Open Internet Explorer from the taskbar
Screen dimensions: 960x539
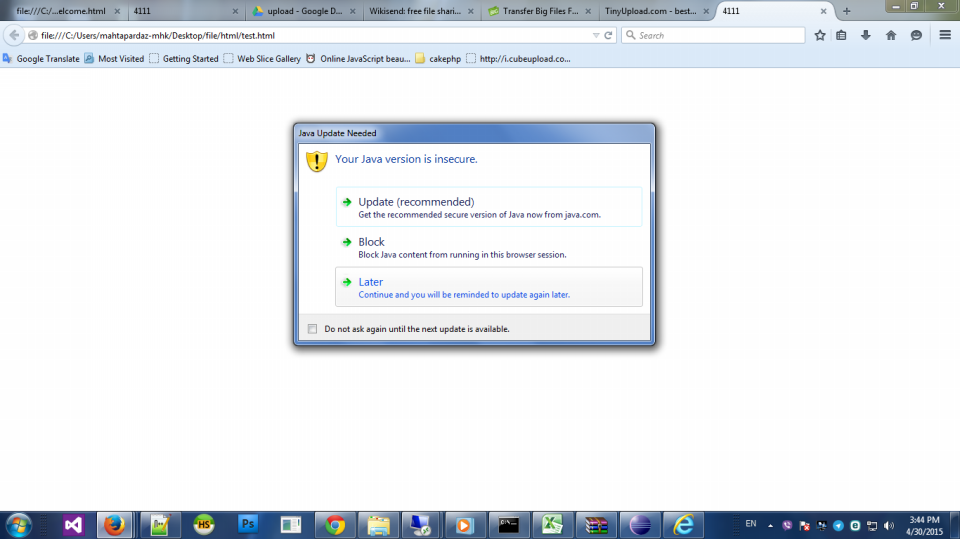point(684,524)
